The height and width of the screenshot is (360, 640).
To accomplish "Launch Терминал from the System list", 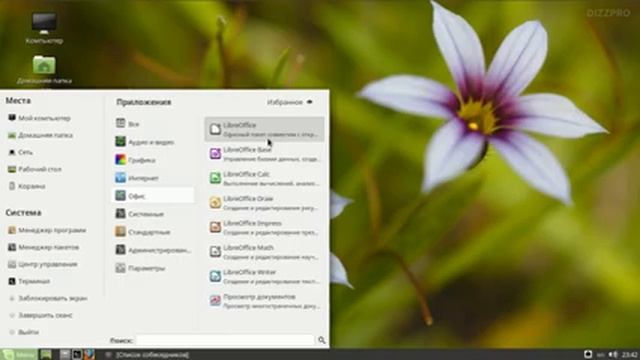I will click(x=29, y=281).
